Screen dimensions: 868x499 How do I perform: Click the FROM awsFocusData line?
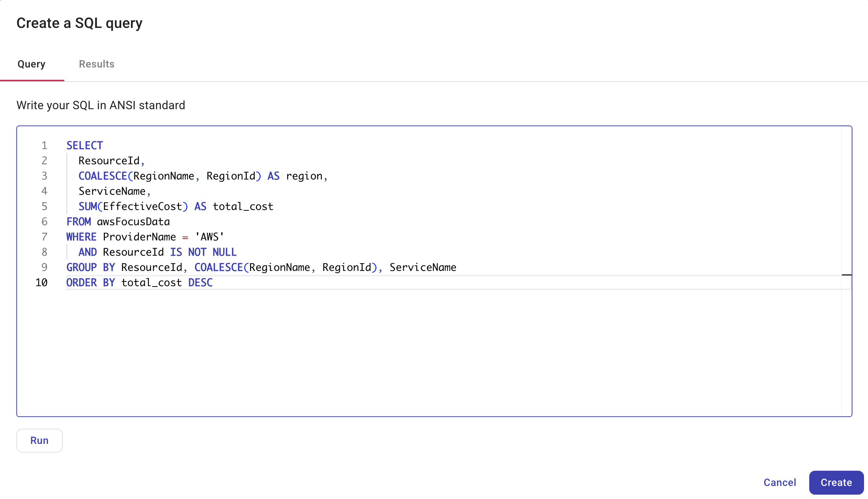[x=118, y=222]
